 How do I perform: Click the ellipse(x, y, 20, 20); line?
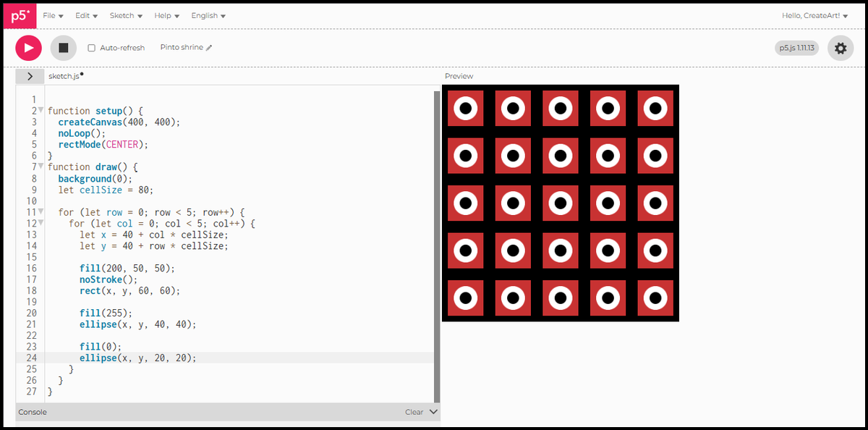click(137, 358)
